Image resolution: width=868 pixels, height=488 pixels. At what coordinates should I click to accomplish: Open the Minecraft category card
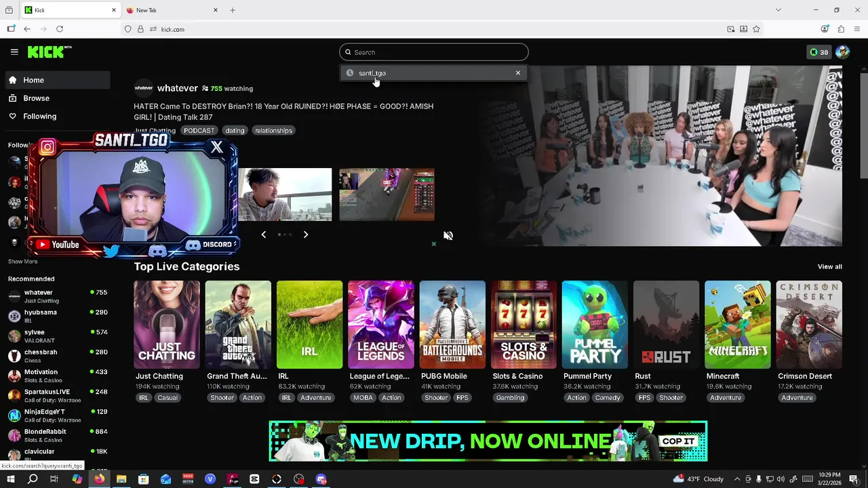[738, 325]
